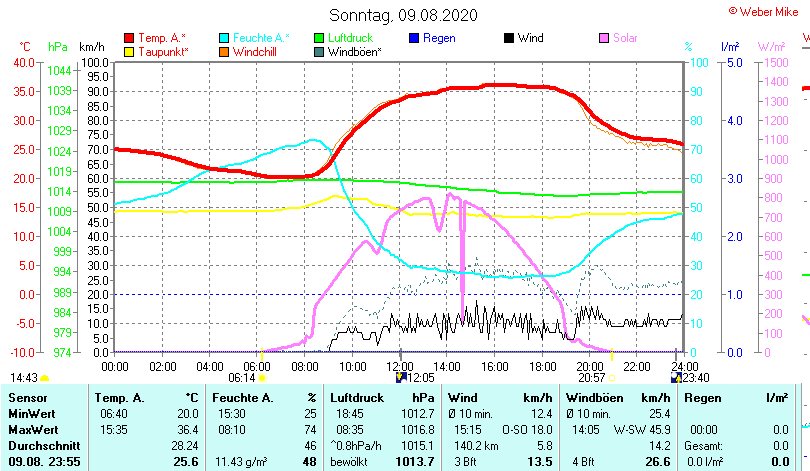Image resolution: width=810 pixels, height=471 pixels.
Task: Click the moon icon beside 12:05
Action: click(x=401, y=378)
